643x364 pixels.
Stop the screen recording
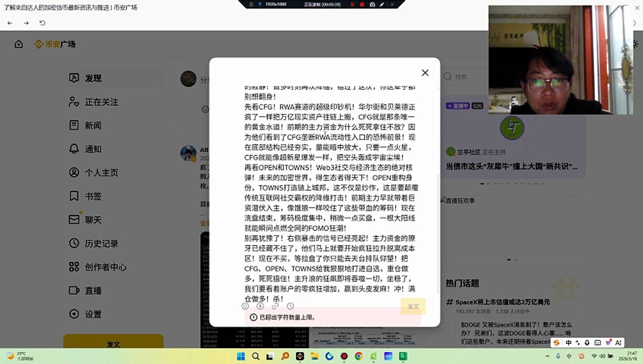coord(362,4)
